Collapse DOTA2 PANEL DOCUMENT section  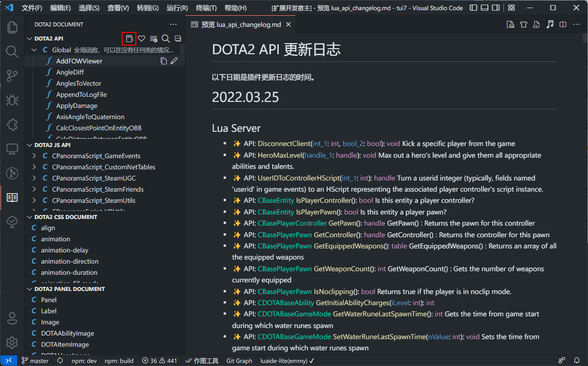[x=29, y=289]
